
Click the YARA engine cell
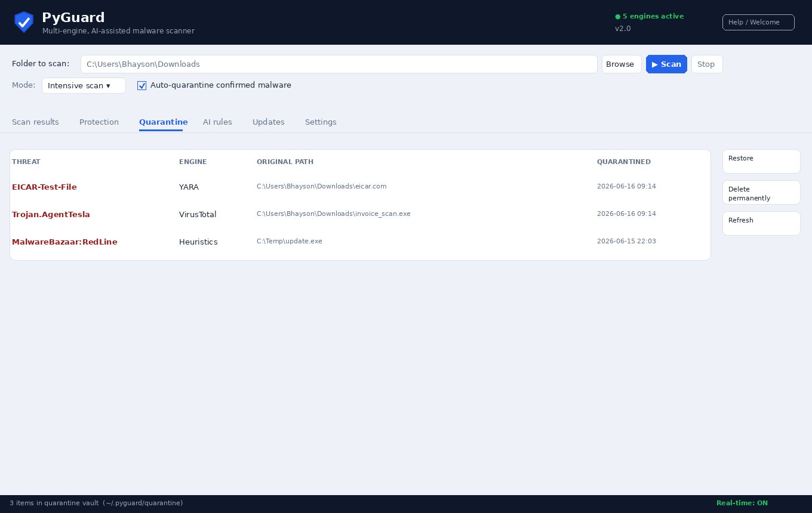pyautogui.click(x=189, y=187)
